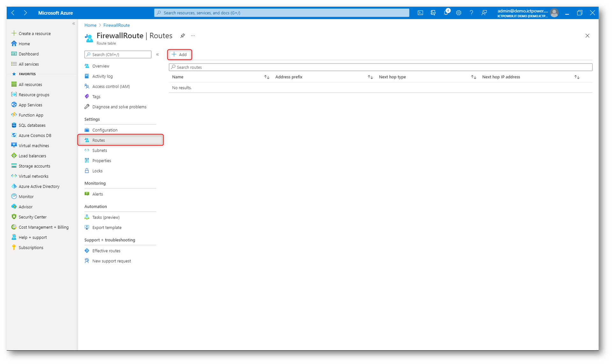The height and width of the screenshot is (364, 612).
Task: Sort routes by Next hop IP address
Action: click(577, 77)
